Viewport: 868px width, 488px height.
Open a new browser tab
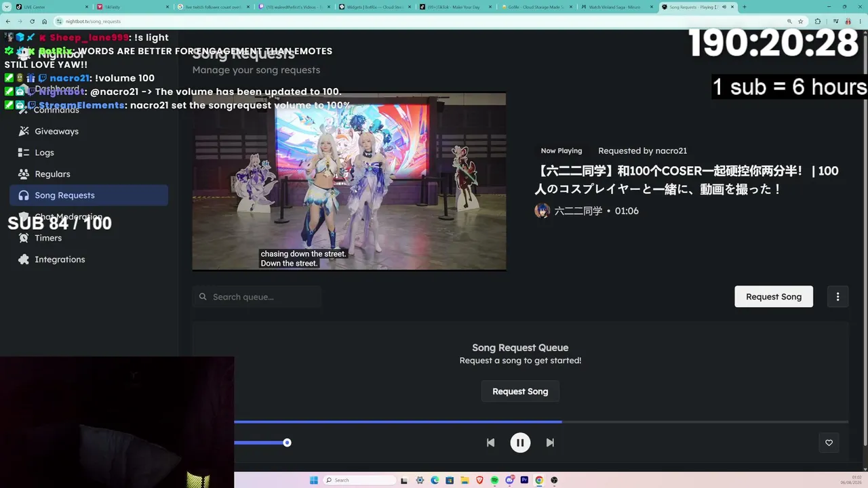tap(745, 7)
